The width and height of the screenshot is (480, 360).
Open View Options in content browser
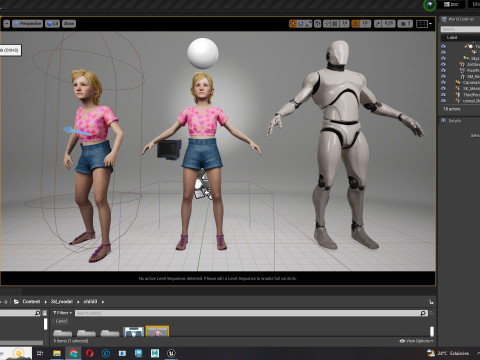tap(416, 341)
